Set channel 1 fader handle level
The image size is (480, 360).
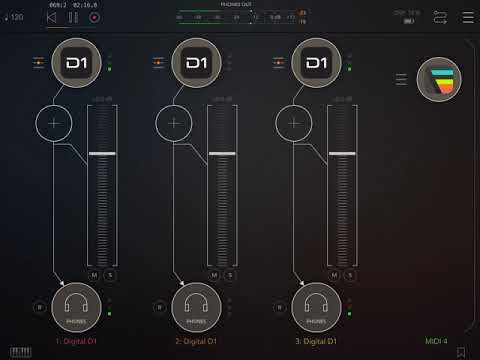102,154
